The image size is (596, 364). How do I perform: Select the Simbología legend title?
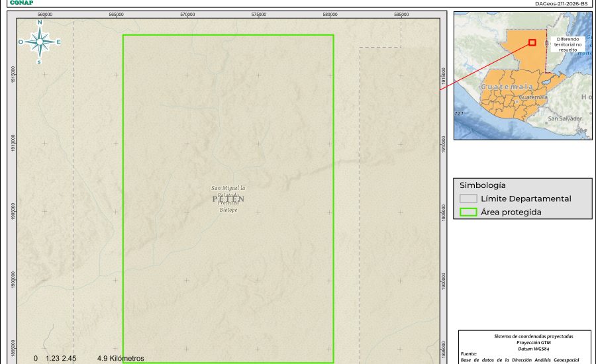(x=483, y=185)
